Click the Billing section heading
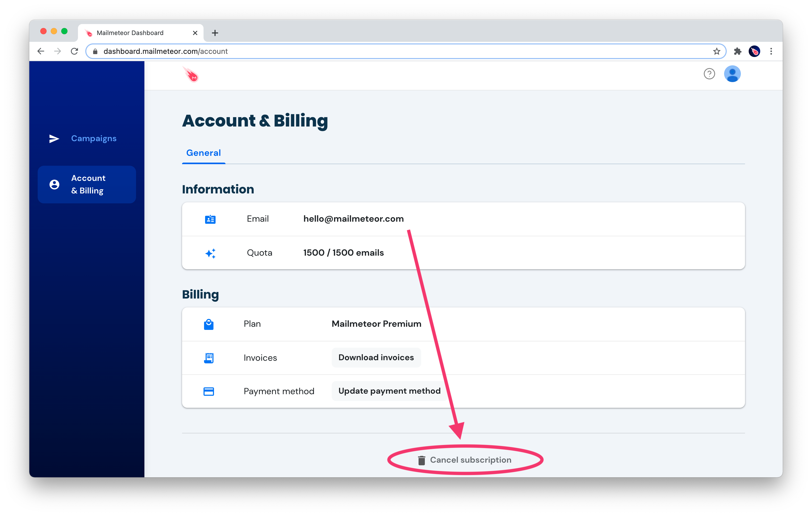 click(200, 295)
